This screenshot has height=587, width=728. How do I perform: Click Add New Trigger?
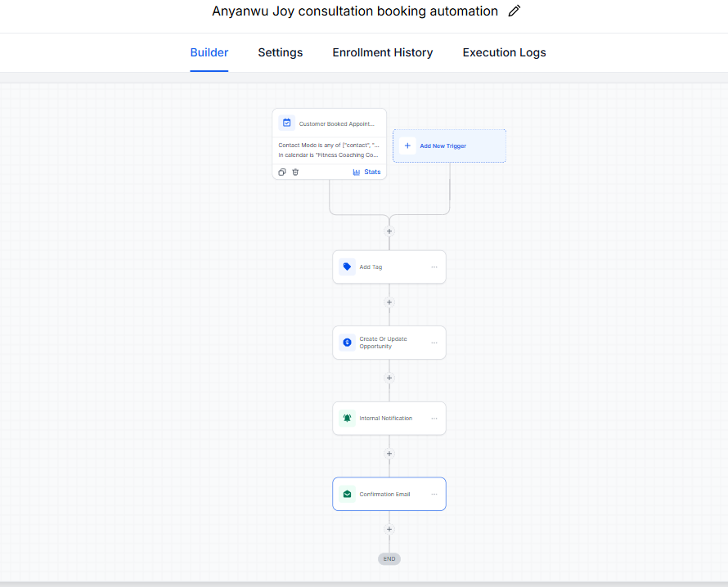click(449, 146)
